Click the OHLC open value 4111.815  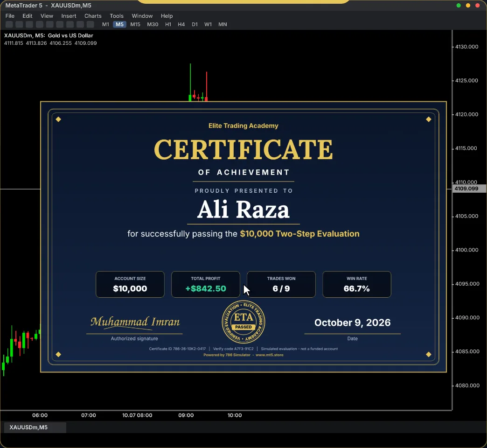point(14,43)
